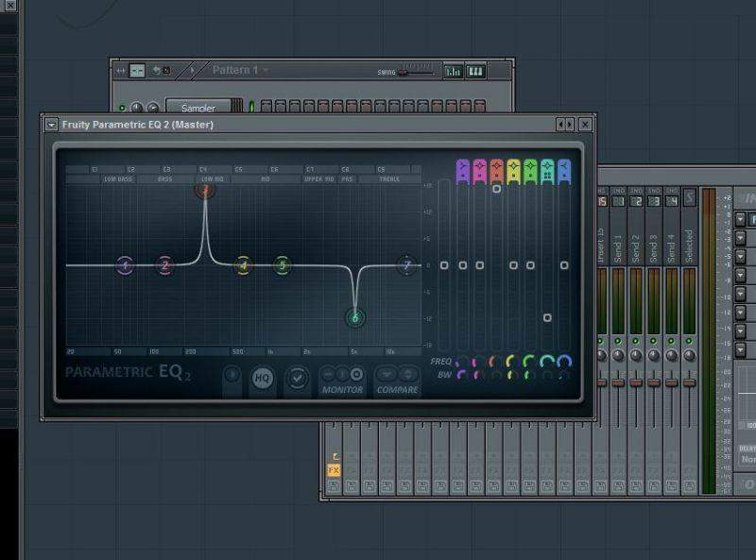Screen dimensions: 756x560
Task: Open graph editor in Pattern window
Action: tap(454, 71)
